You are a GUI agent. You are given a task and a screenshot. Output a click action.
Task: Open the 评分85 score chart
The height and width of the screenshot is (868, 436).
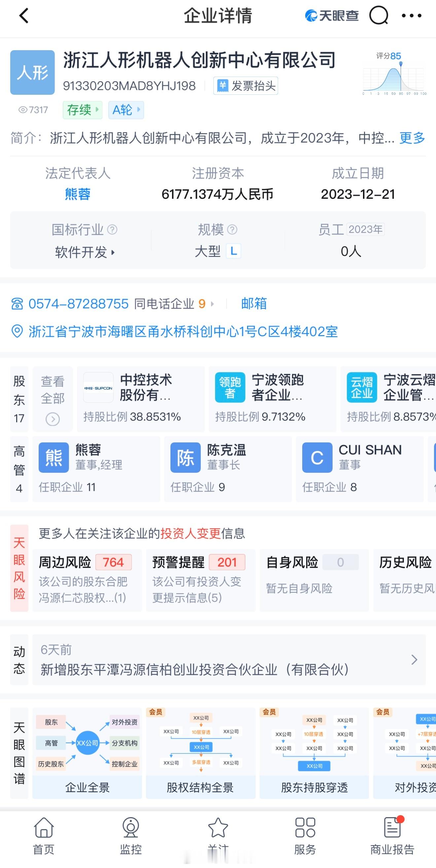[x=394, y=73]
